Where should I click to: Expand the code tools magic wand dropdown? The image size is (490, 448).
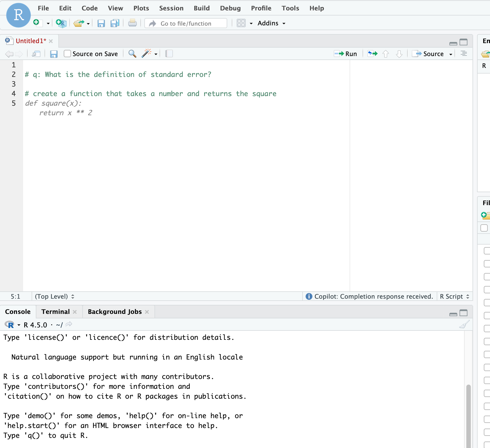point(156,54)
